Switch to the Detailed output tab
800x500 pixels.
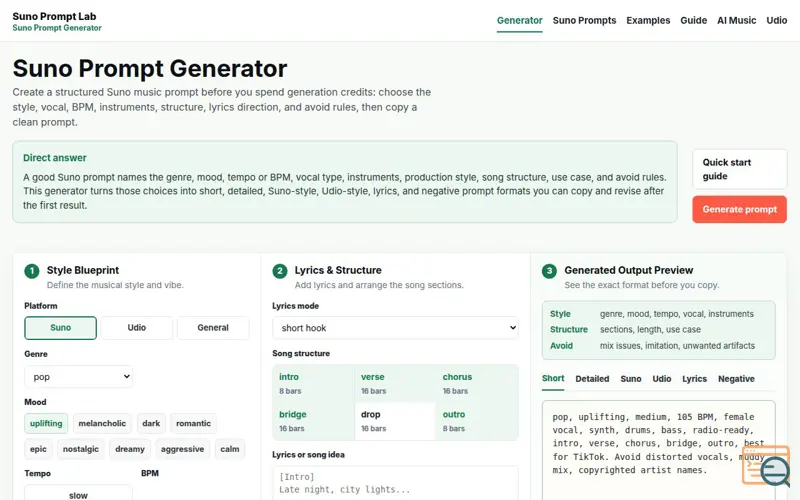pyautogui.click(x=592, y=379)
